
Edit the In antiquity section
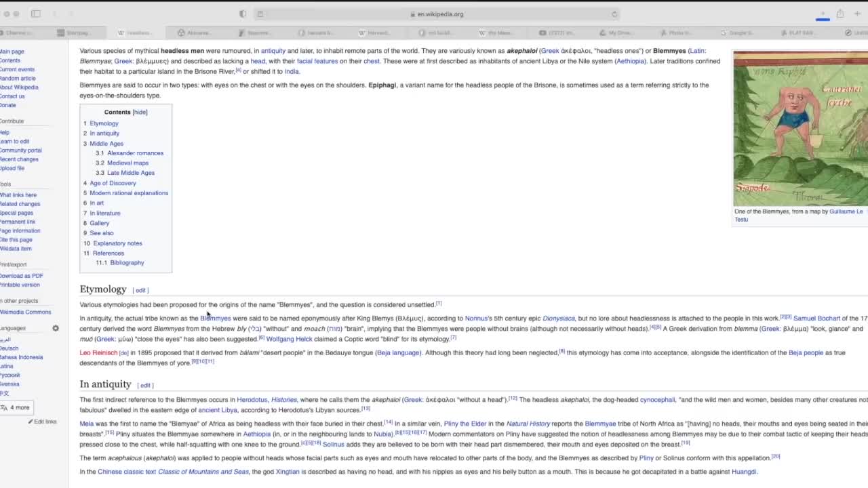145,385
